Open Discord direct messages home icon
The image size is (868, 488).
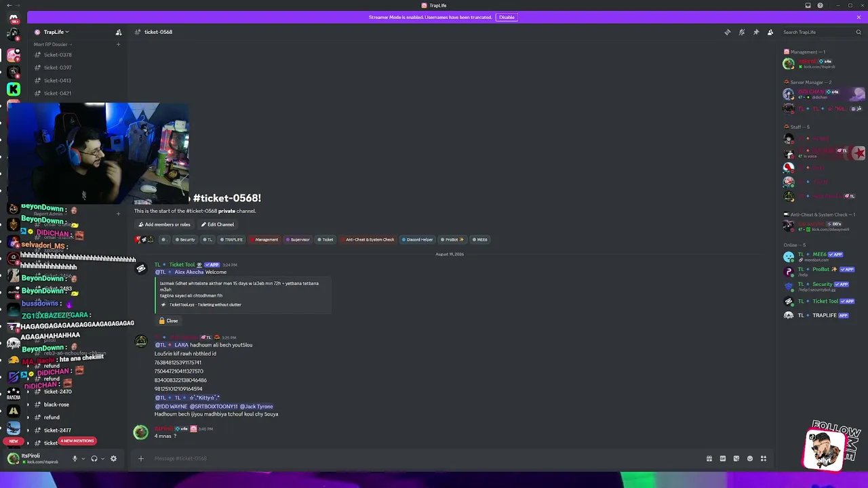pos(13,18)
